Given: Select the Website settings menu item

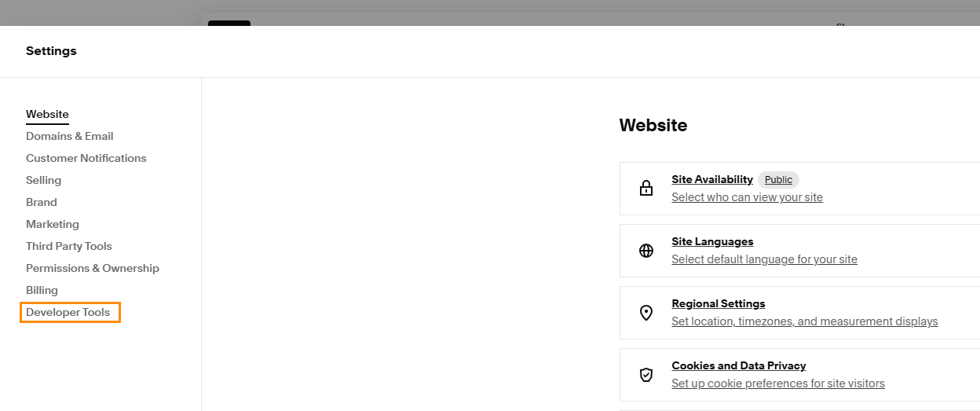Looking at the screenshot, I should 47,114.
